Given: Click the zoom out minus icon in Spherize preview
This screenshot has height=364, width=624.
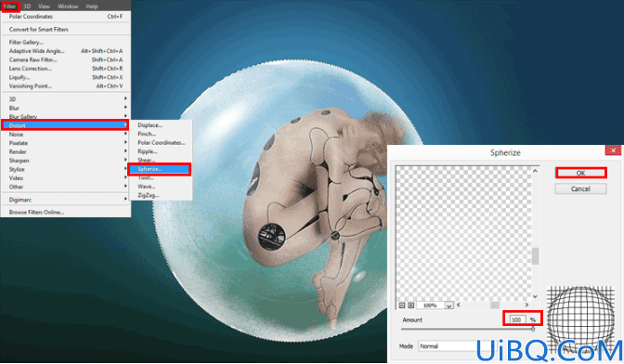Looking at the screenshot, I should coord(402,305).
